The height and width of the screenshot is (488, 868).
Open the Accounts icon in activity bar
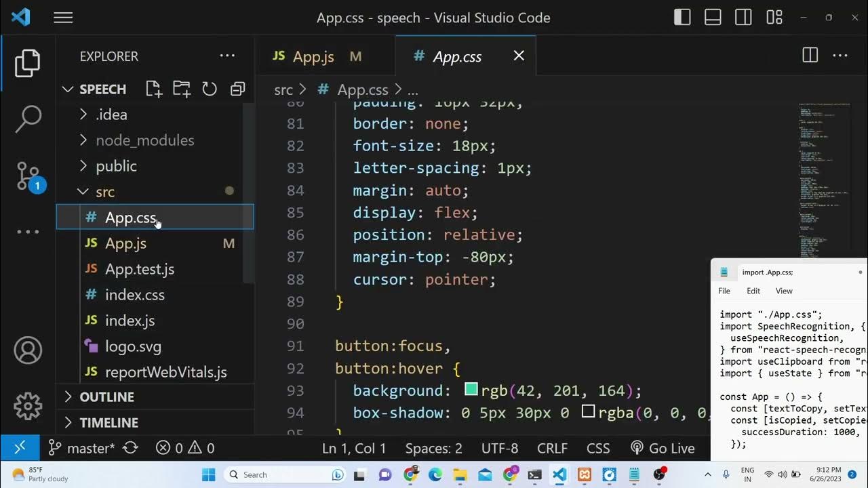coord(28,350)
